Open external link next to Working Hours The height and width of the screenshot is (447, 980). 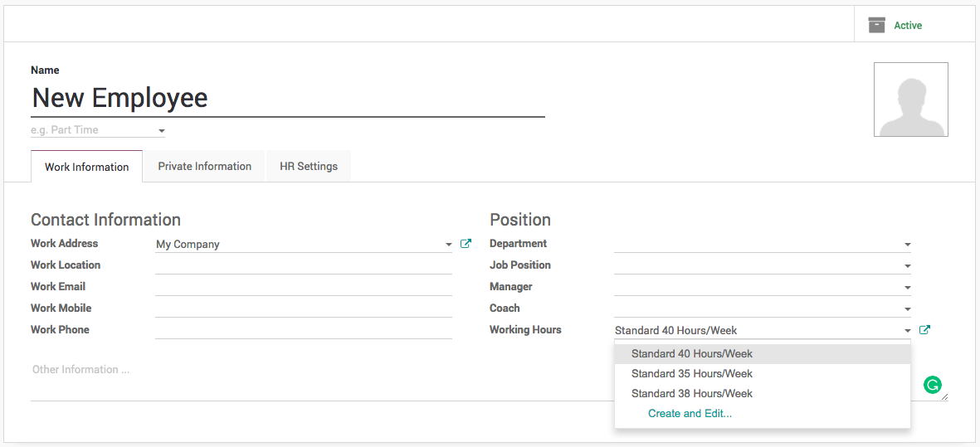pyautogui.click(x=925, y=330)
